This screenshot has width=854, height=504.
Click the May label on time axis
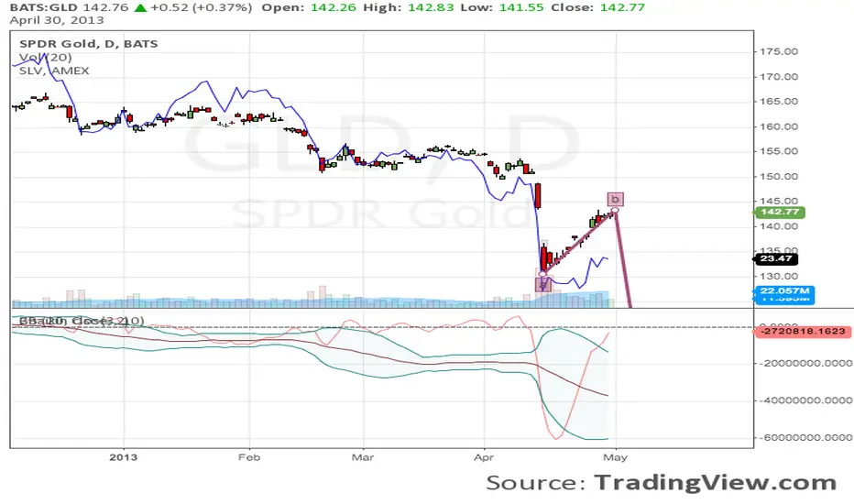tap(616, 457)
